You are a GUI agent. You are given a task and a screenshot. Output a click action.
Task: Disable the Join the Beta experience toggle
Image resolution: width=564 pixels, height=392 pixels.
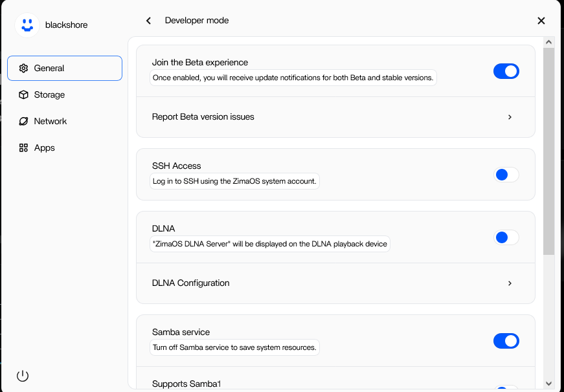506,71
